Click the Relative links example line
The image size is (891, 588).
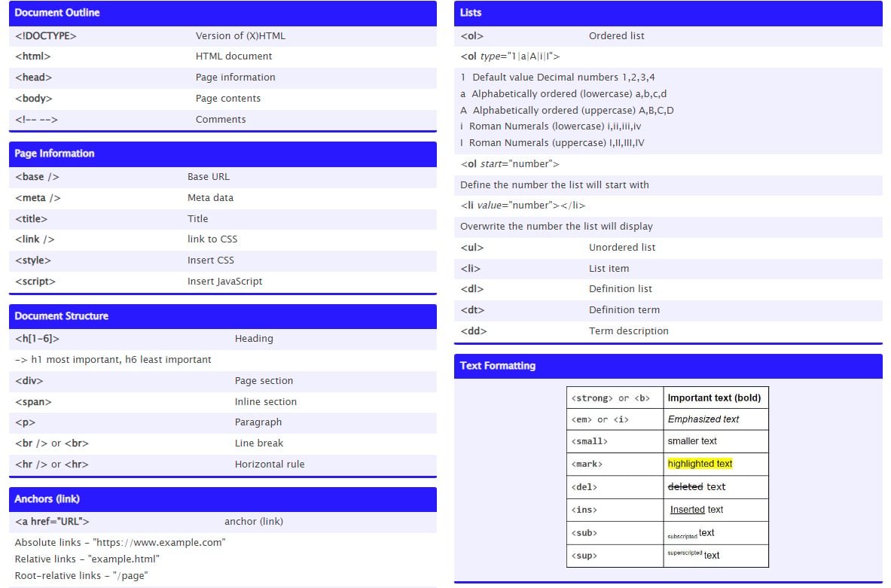tap(87, 559)
